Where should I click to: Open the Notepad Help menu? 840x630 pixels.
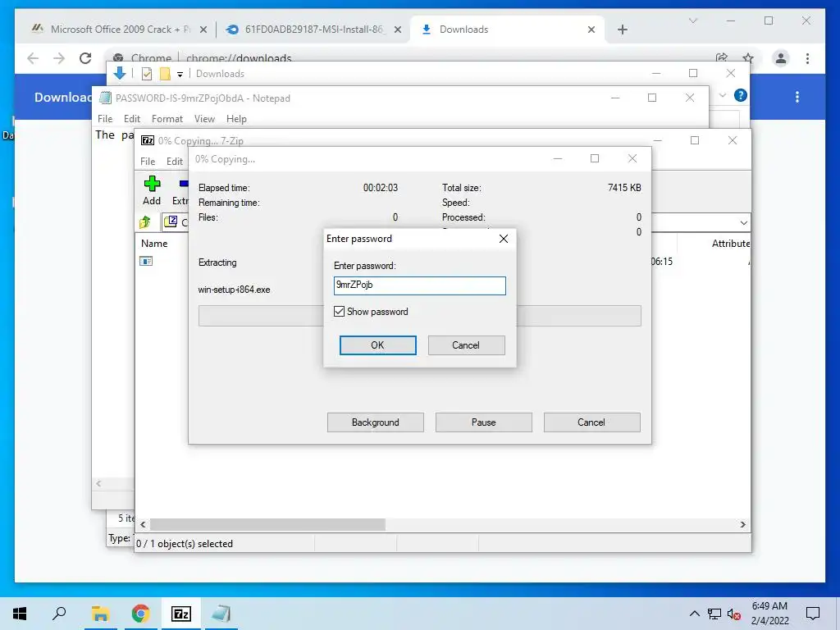[236, 119]
